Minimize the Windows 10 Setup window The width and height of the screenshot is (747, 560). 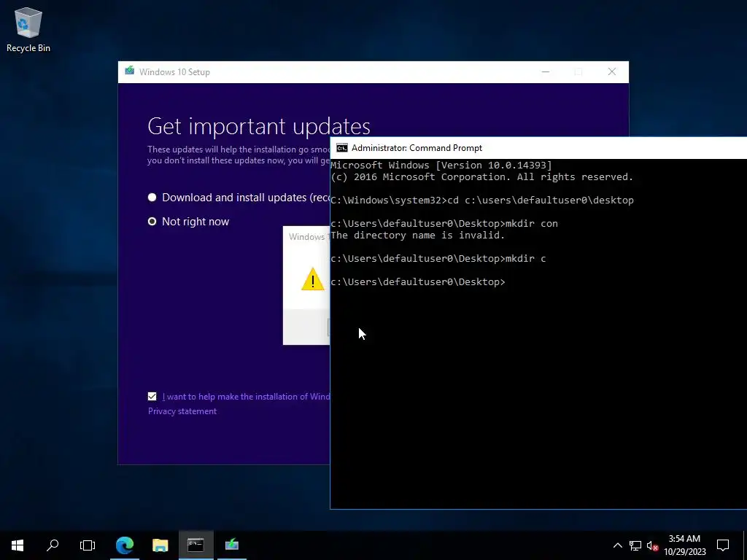546,72
